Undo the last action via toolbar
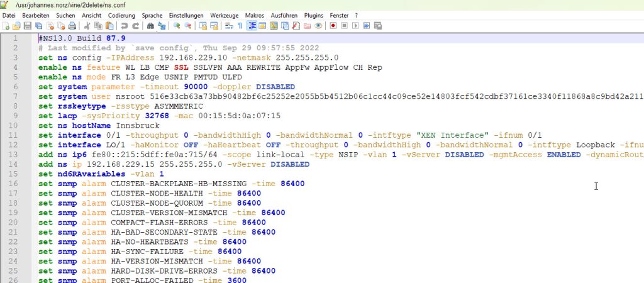644x283 pixels. pyautogui.click(x=124, y=26)
